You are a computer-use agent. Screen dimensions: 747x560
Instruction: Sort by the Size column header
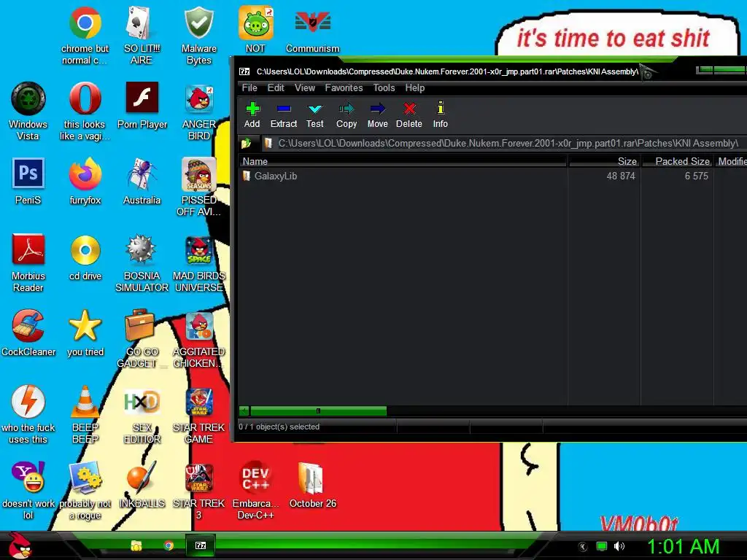tap(603, 161)
